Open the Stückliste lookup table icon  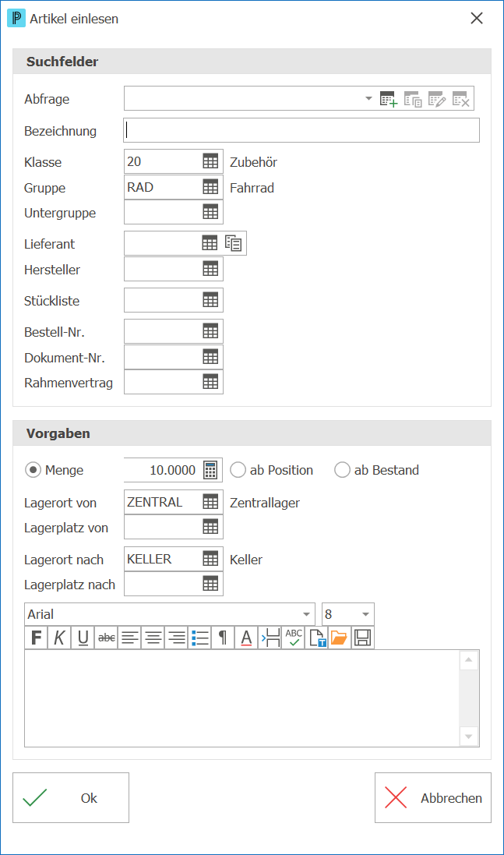210,300
